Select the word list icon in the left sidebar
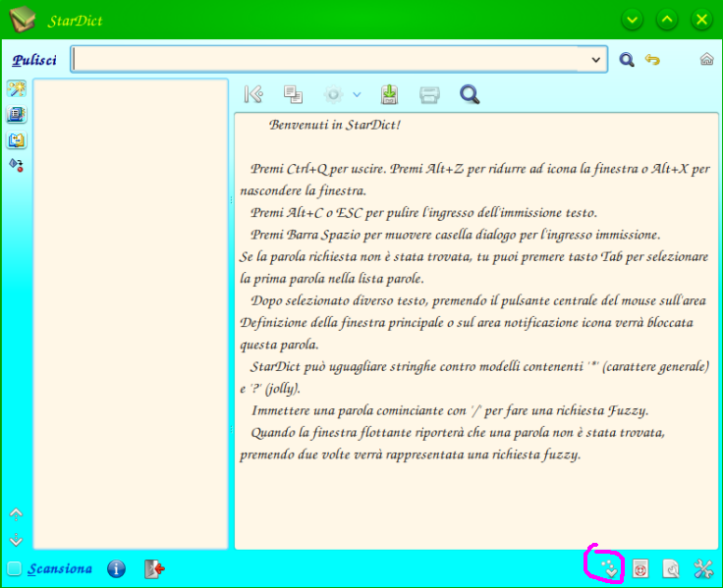 [17, 114]
